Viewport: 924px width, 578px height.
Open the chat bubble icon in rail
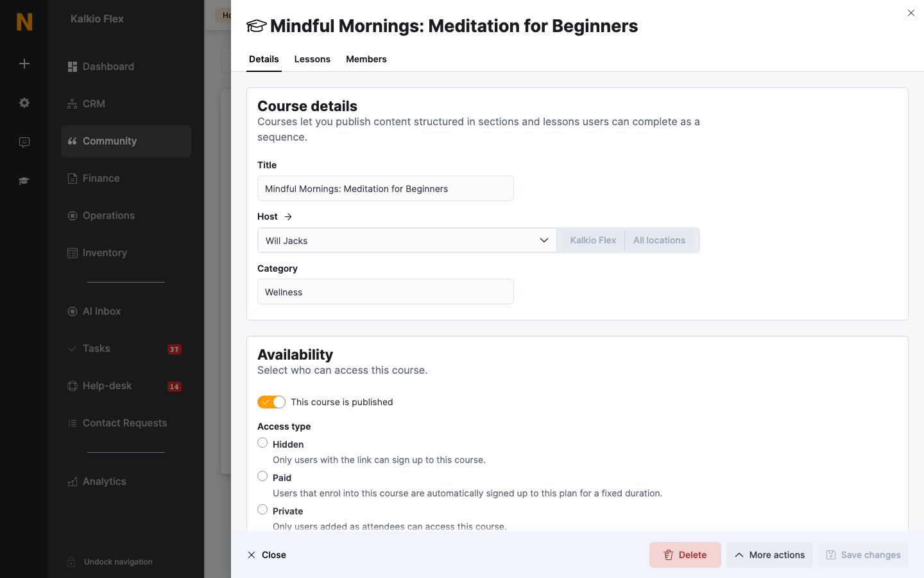[24, 142]
